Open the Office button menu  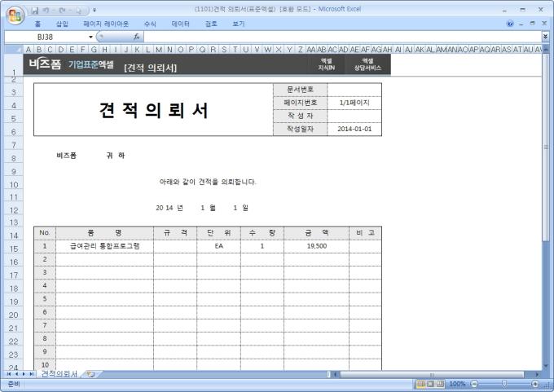tap(15, 15)
